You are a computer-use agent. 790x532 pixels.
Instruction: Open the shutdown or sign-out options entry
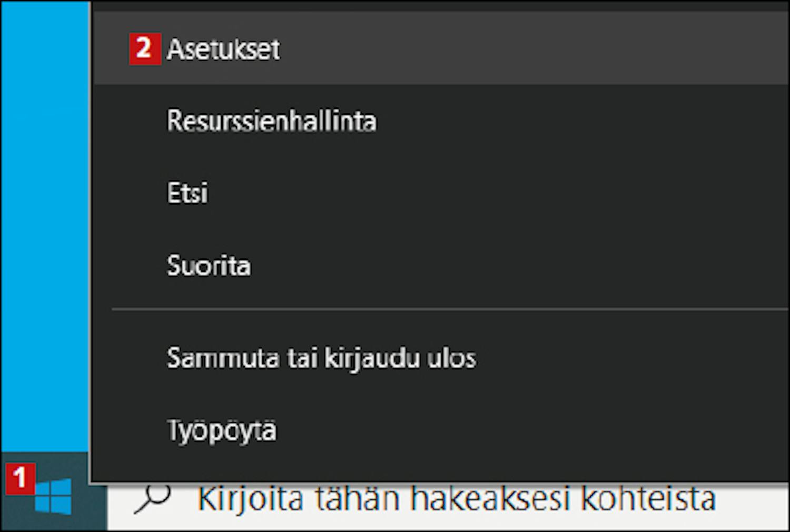(321, 358)
